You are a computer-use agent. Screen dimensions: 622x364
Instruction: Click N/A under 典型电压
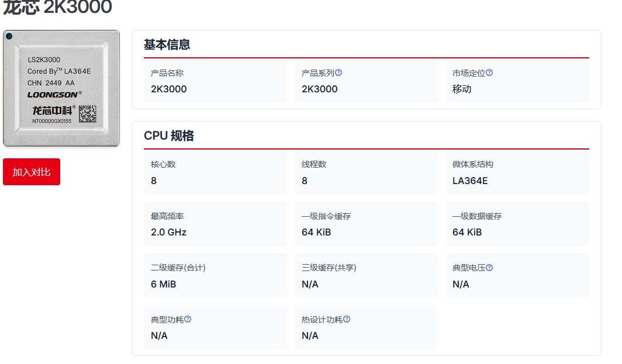click(x=461, y=285)
